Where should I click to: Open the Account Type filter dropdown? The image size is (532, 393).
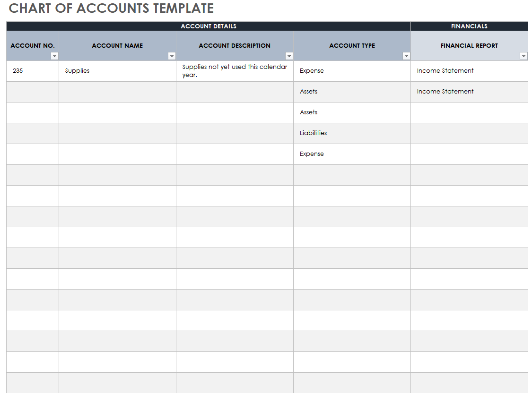click(406, 56)
